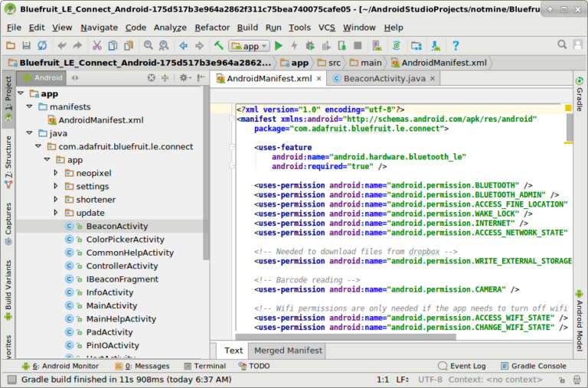Click the Save All toolbar icon
Viewport: 588px width, 388px height.
[x=27, y=46]
